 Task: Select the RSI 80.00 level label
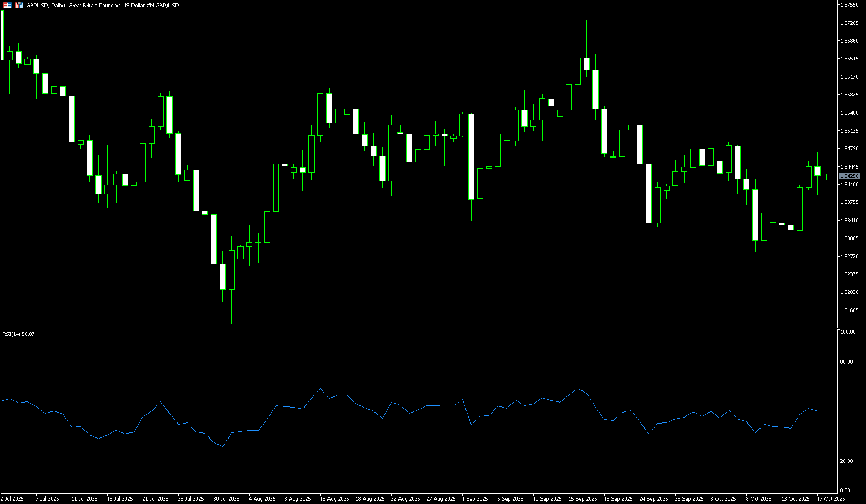tap(847, 362)
